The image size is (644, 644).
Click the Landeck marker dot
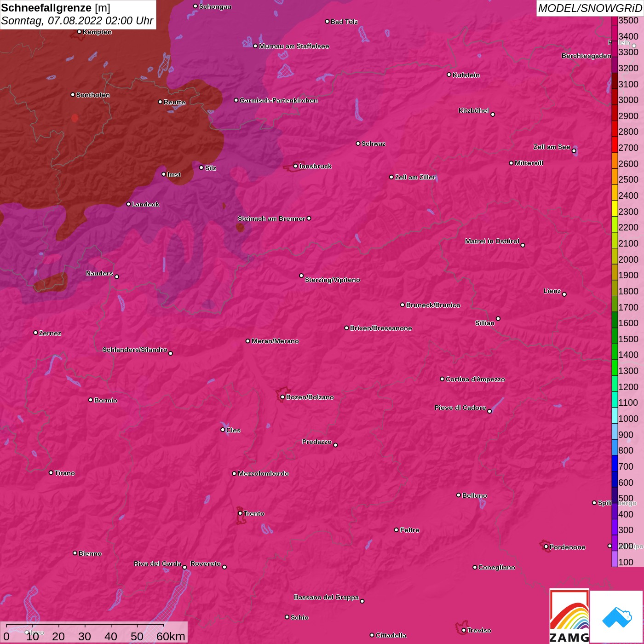[x=128, y=204]
